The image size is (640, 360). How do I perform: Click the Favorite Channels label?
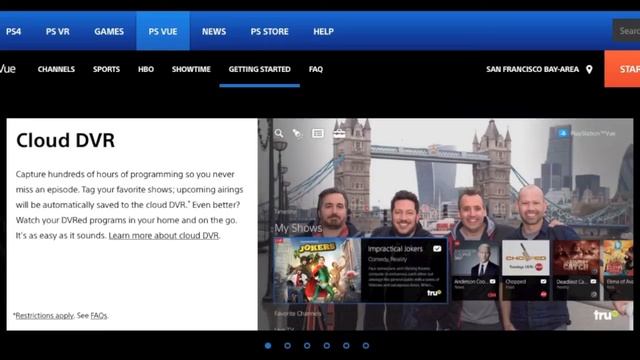(x=298, y=313)
